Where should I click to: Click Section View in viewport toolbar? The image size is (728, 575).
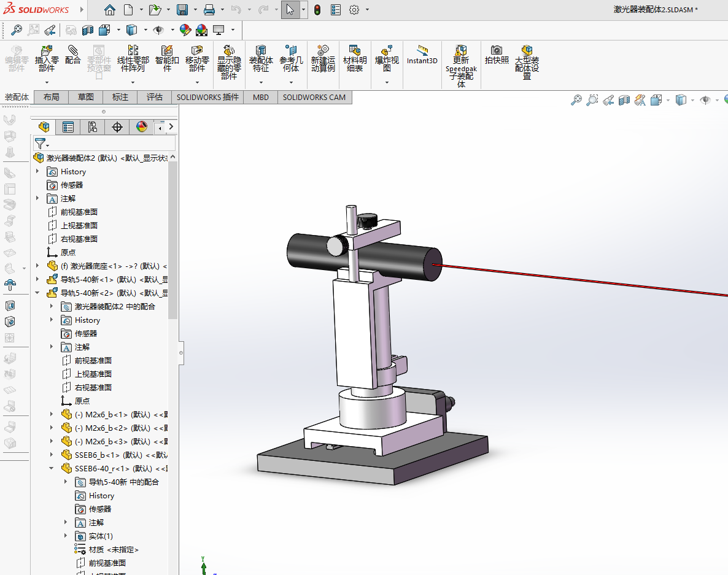click(624, 100)
